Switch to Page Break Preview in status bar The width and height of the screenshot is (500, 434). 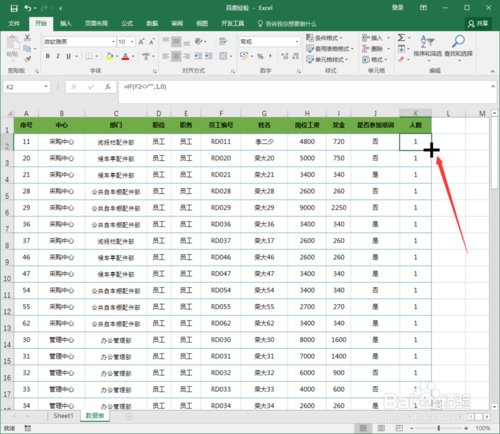399,428
